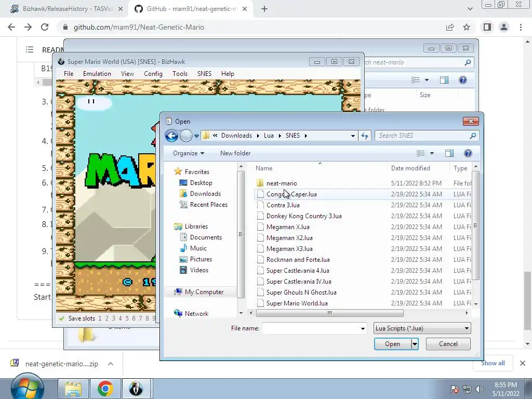Open a new Chrome tab
Image resolution: width=532 pixels, height=399 pixels.
pyautogui.click(x=264, y=9)
